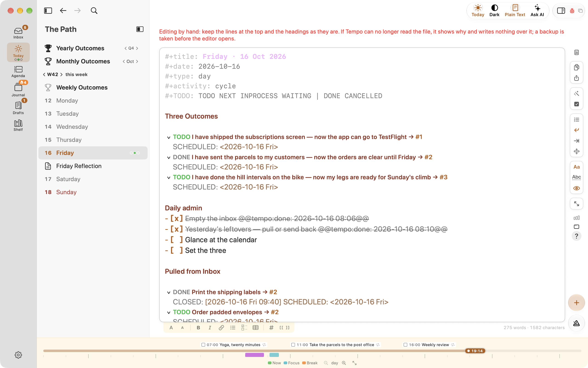This screenshot has height=368, width=588.
Task: Go to next quarter after Q4
Action: [x=137, y=49]
